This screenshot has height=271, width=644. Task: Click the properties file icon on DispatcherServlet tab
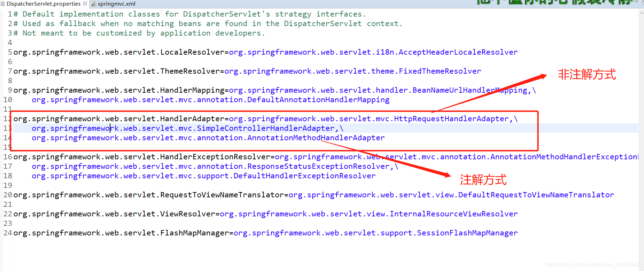2,4
